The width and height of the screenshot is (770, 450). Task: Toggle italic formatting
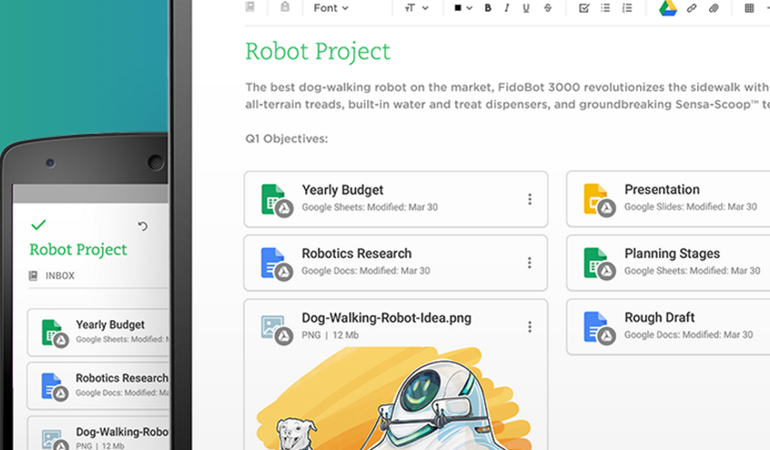click(507, 8)
